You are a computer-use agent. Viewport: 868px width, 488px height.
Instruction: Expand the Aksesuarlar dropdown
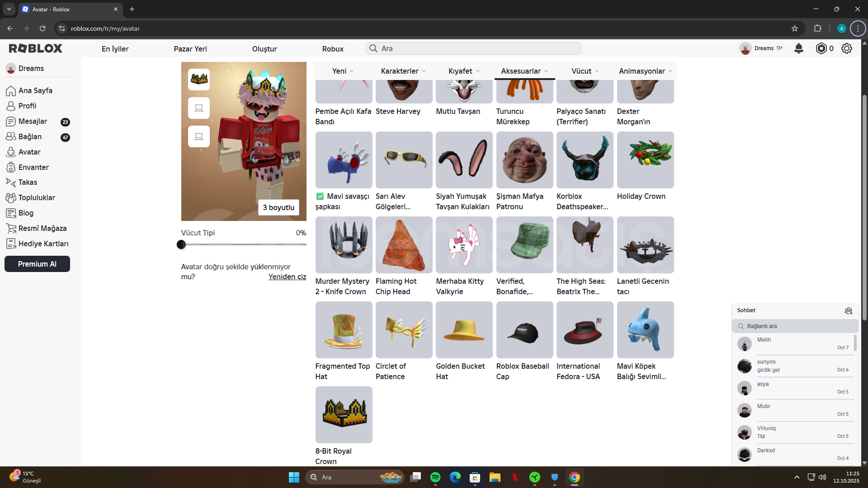click(524, 71)
